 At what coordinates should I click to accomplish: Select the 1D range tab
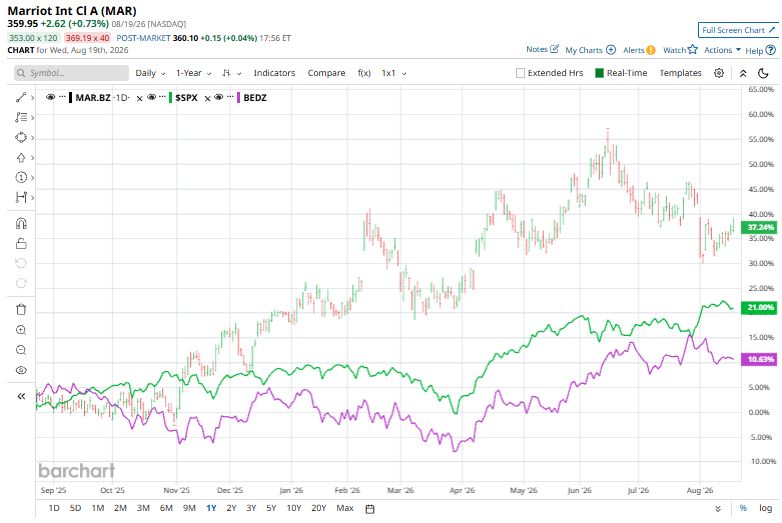click(54, 508)
